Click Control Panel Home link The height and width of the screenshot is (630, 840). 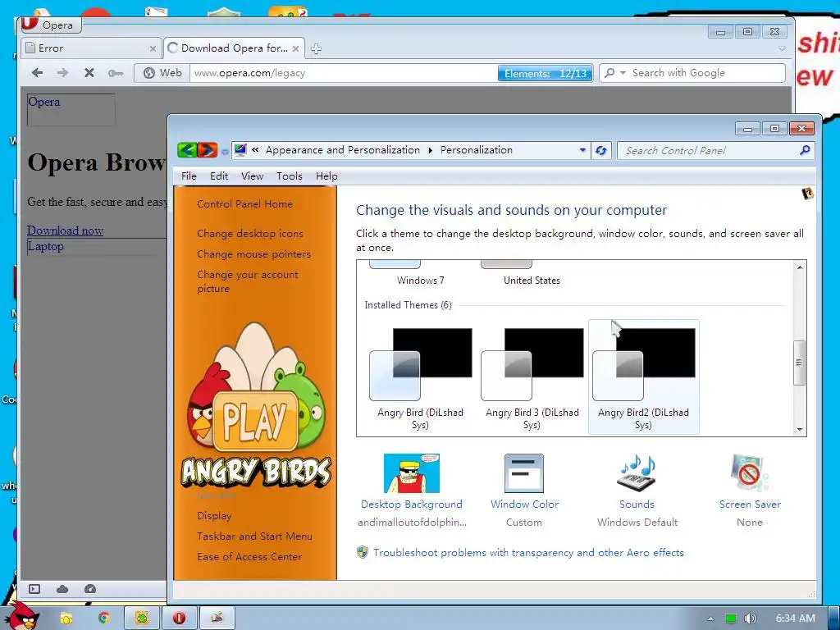point(244,204)
